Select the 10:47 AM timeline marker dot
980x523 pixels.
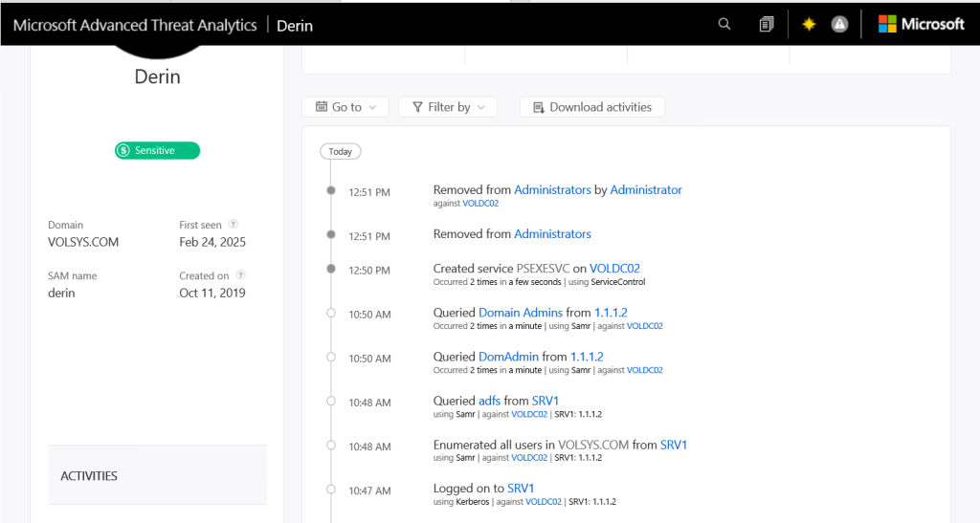[331, 489]
